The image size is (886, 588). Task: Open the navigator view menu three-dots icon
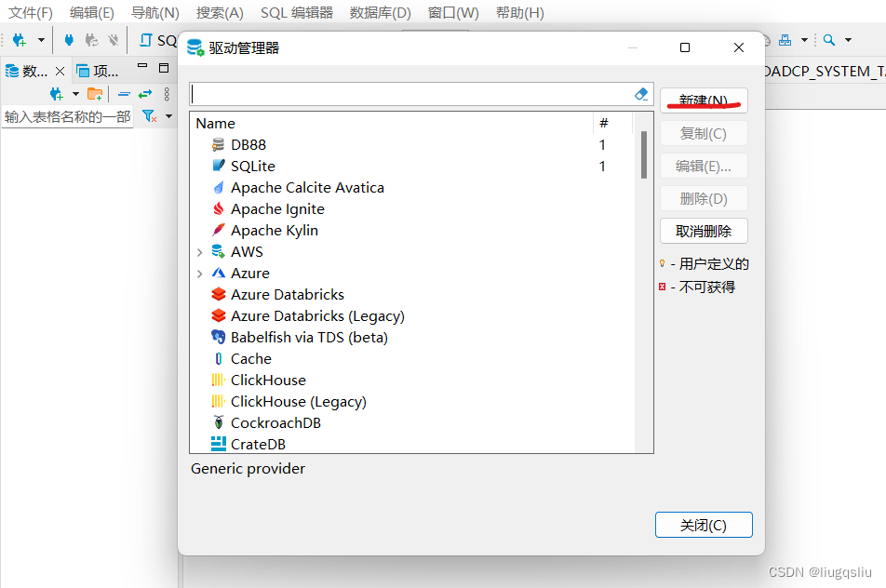click(x=167, y=94)
